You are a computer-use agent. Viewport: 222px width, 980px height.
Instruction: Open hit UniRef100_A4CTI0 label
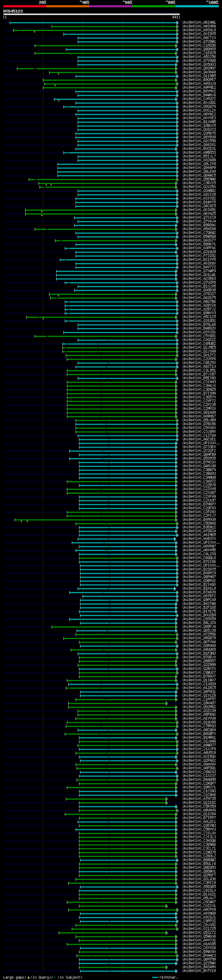(199, 38)
